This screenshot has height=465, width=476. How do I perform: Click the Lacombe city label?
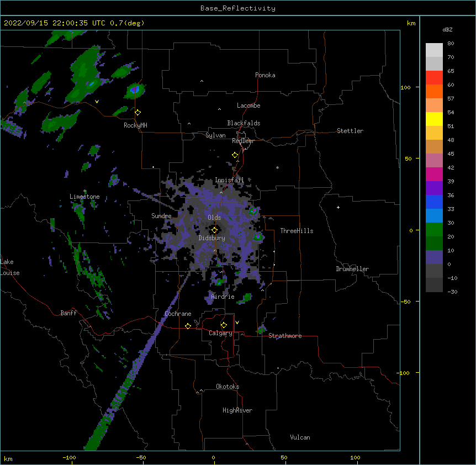coord(248,105)
